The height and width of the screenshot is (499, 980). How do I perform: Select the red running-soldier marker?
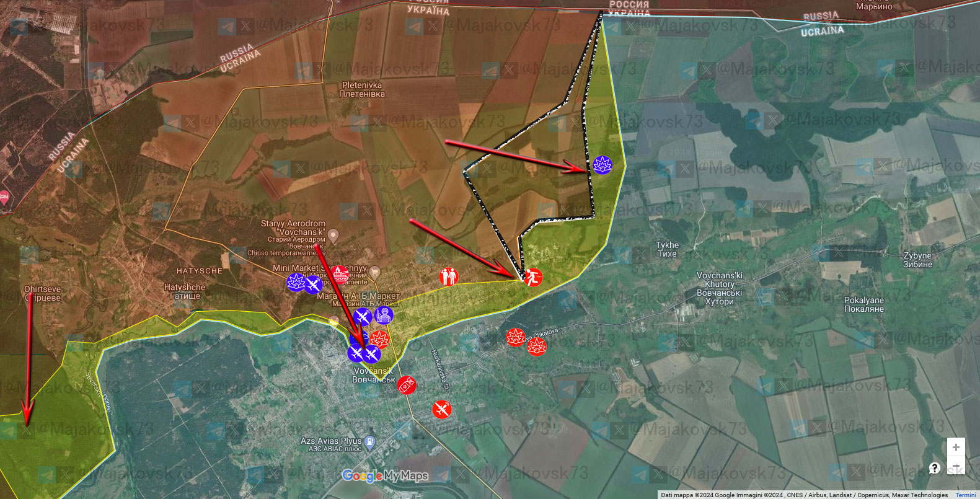pyautogui.click(x=532, y=277)
